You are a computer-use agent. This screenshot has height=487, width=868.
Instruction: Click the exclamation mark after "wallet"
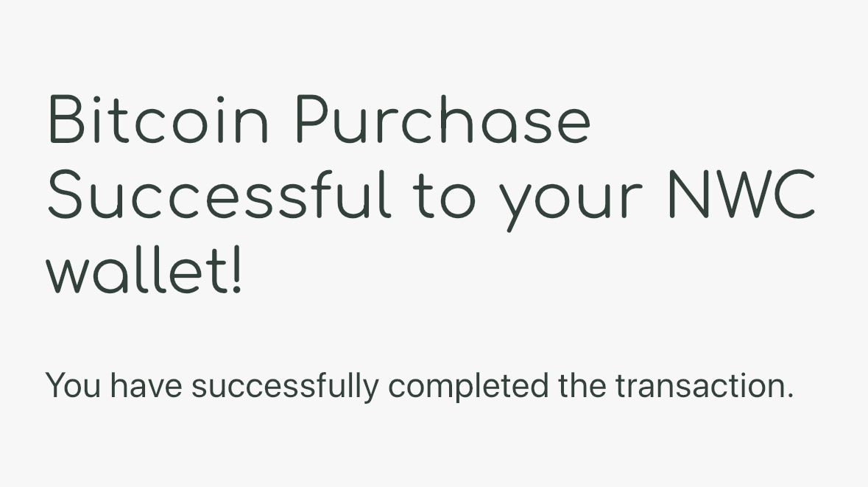click(236, 270)
